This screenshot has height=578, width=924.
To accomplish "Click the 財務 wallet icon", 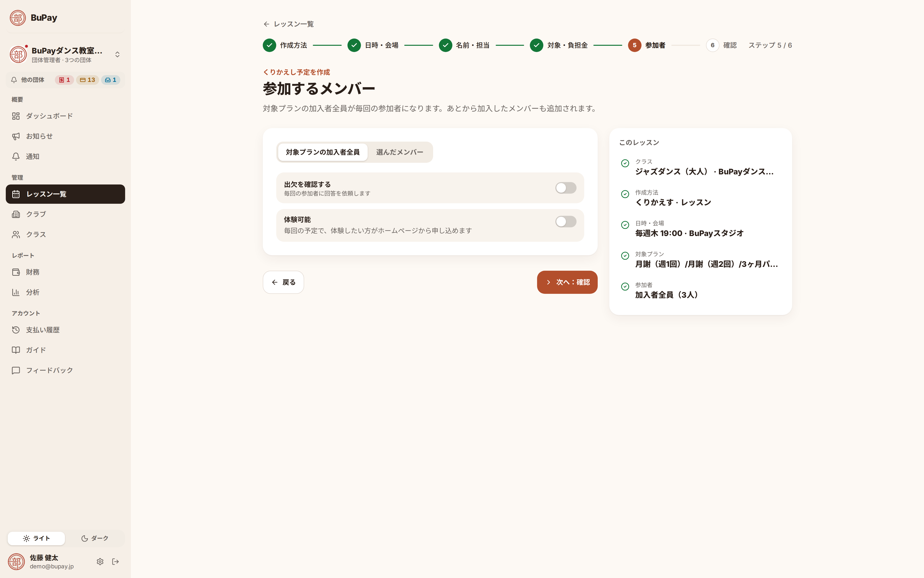I will tap(16, 272).
